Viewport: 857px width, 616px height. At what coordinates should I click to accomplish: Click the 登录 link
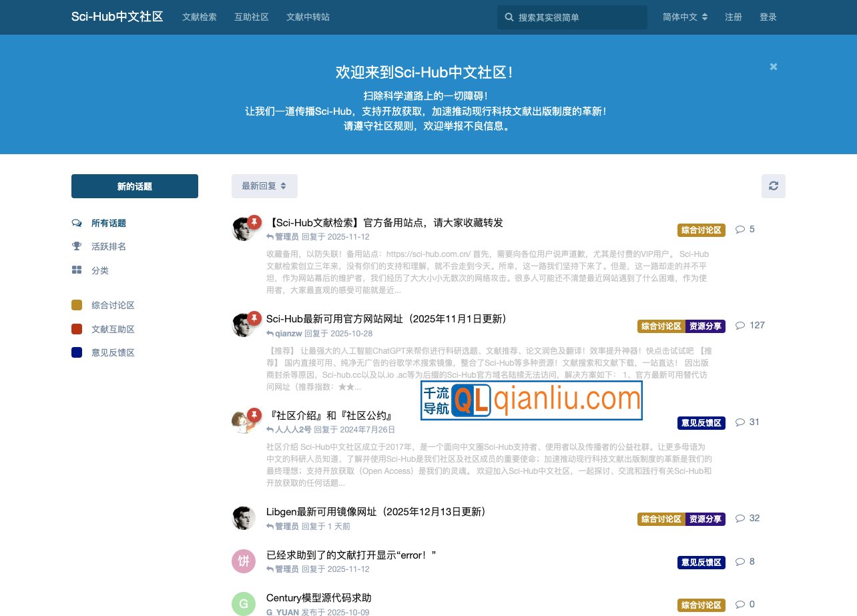(x=768, y=17)
